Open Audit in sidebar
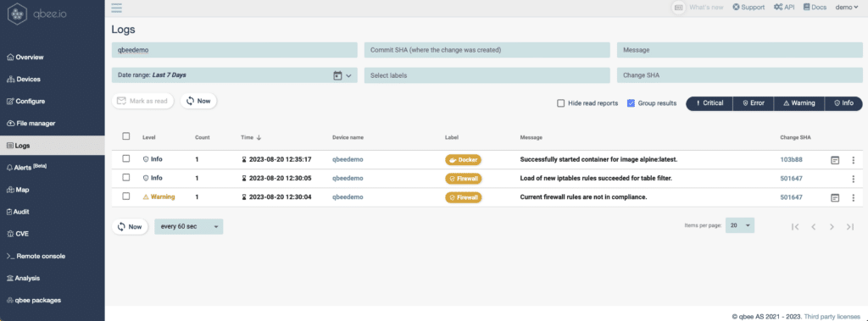868x321 pixels. pos(52,212)
